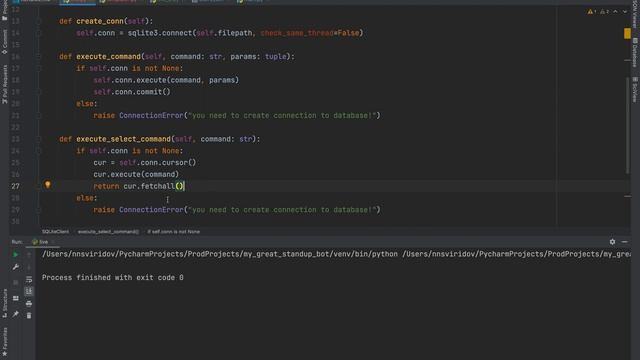Open run configuration wrench icon
Image resolution: width=640 pixels, height=360 pixels.
point(16,267)
